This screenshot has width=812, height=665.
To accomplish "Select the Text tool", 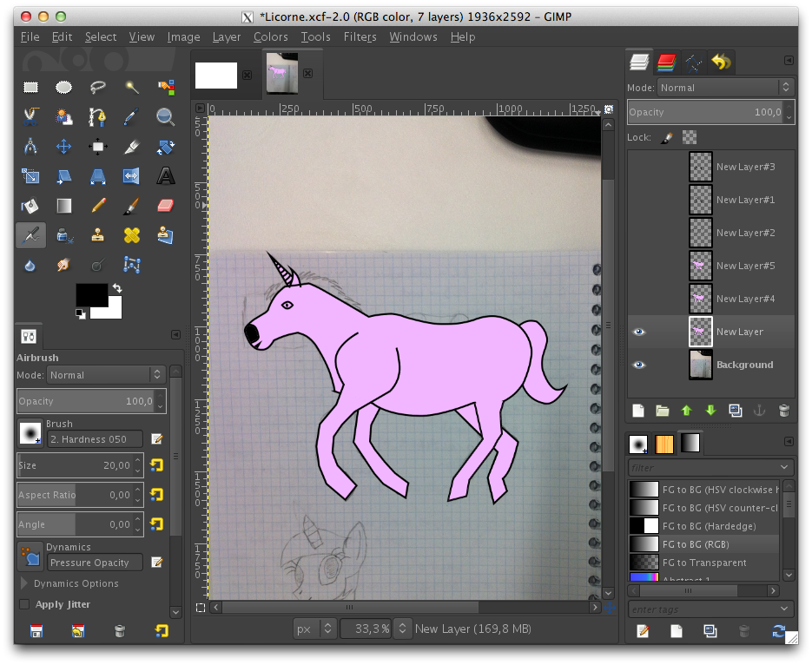I will (x=165, y=177).
